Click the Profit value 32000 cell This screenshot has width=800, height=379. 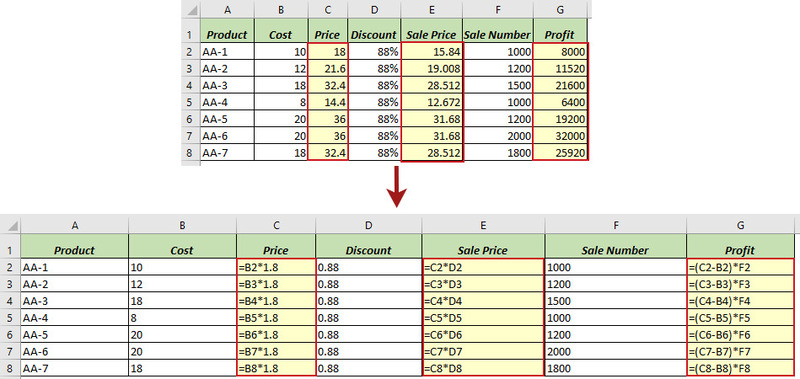pos(560,136)
